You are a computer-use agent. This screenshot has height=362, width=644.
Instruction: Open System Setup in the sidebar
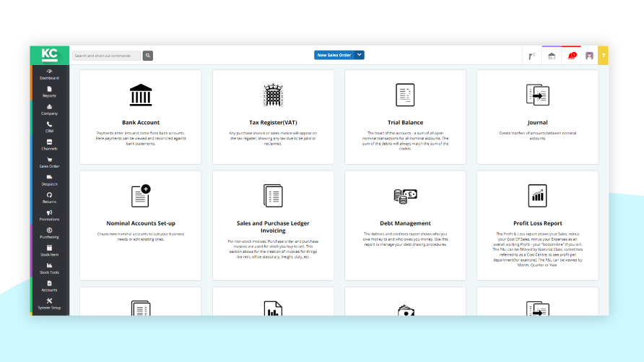click(x=49, y=304)
